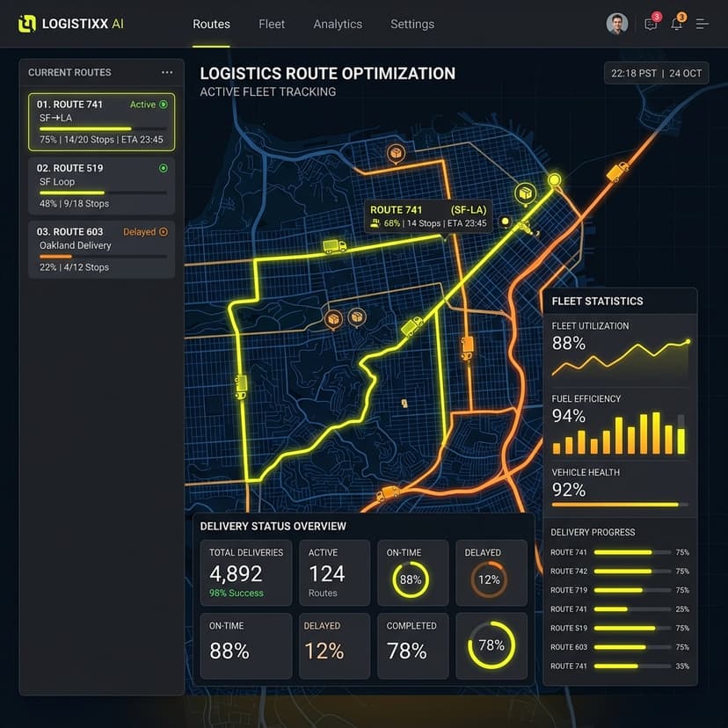Image resolution: width=728 pixels, height=728 pixels.
Task: Click the "98% Success" text
Action: [x=237, y=593]
